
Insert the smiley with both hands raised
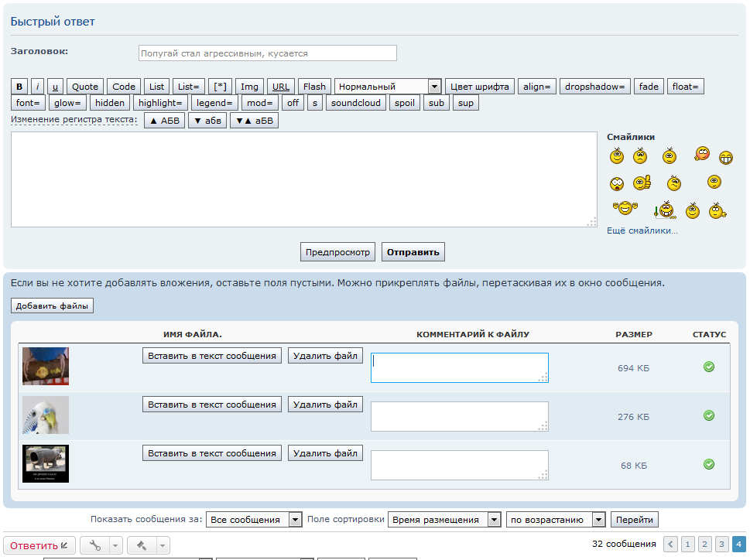pos(624,208)
